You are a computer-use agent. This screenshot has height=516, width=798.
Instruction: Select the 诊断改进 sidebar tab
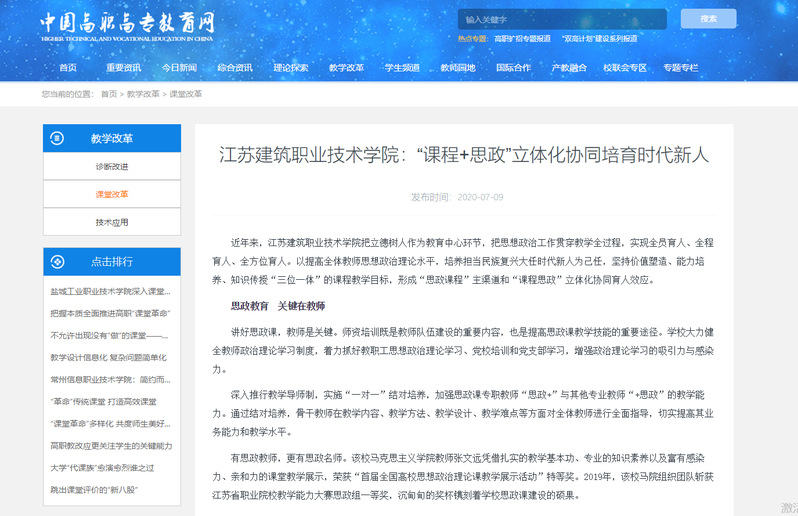tap(112, 166)
